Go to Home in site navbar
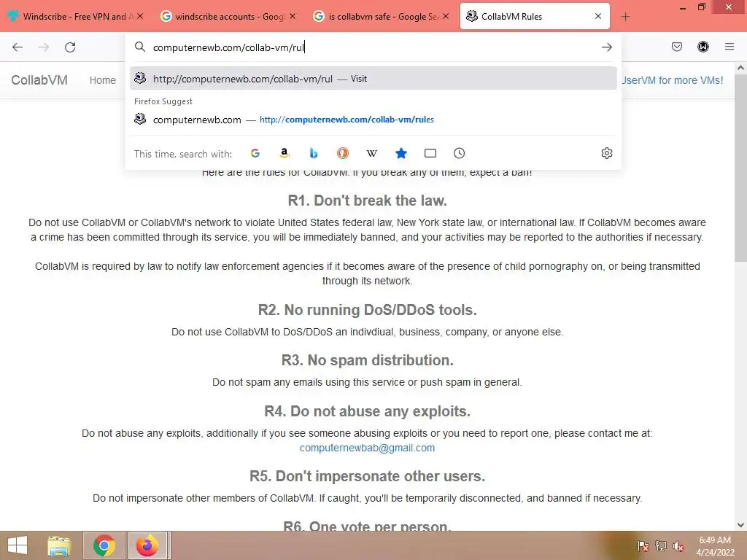The height and width of the screenshot is (560, 747). point(102,80)
